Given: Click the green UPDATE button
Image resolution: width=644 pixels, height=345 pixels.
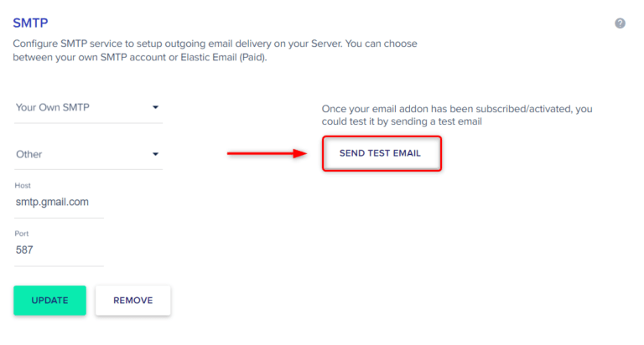Looking at the screenshot, I should pyautogui.click(x=49, y=301).
